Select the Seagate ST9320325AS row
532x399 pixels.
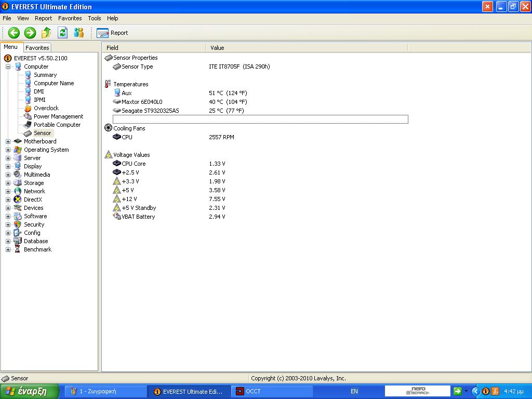click(x=260, y=111)
